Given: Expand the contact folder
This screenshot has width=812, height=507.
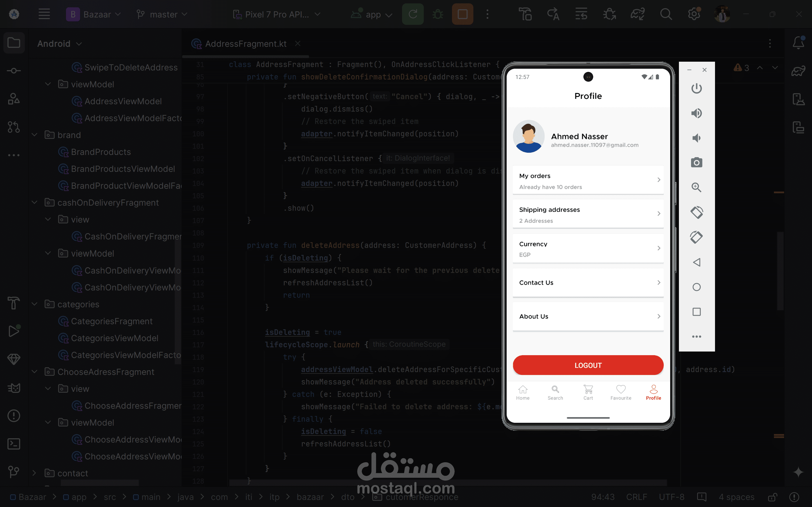Looking at the screenshot, I should (34, 473).
